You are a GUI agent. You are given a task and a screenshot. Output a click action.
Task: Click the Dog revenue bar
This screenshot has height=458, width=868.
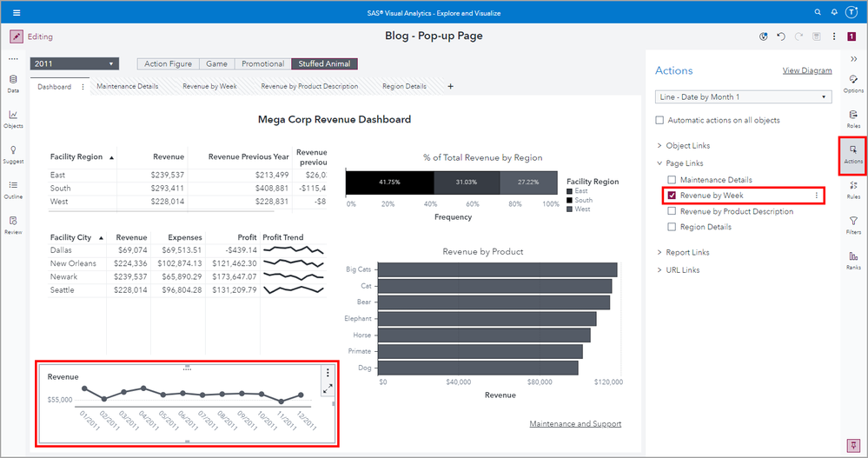[478, 368]
